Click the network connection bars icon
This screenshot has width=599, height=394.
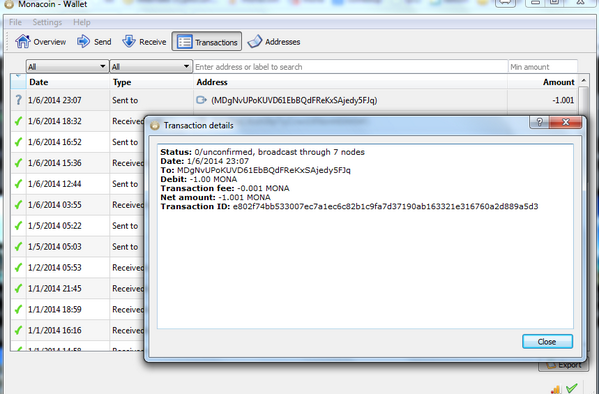(556, 389)
